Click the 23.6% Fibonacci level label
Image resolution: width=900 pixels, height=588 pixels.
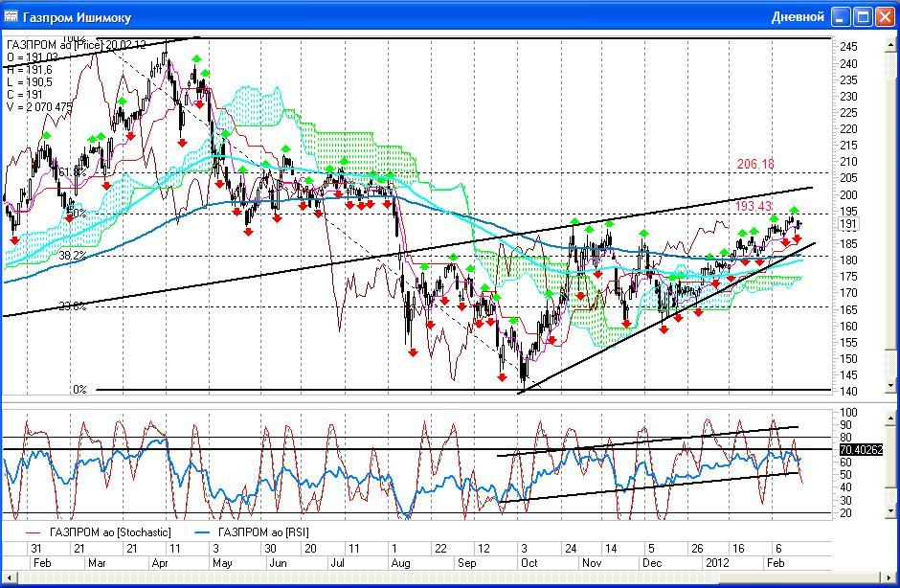pos(73,306)
